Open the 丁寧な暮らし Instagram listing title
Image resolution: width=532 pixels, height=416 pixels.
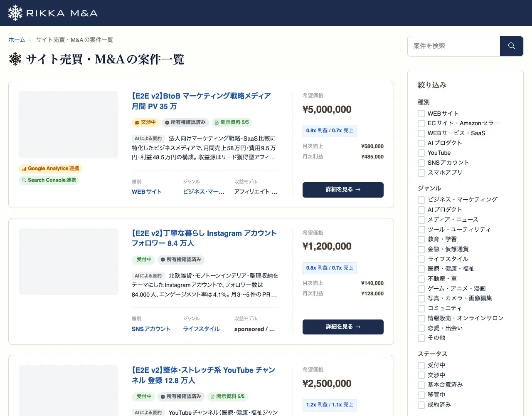pyautogui.click(x=204, y=238)
